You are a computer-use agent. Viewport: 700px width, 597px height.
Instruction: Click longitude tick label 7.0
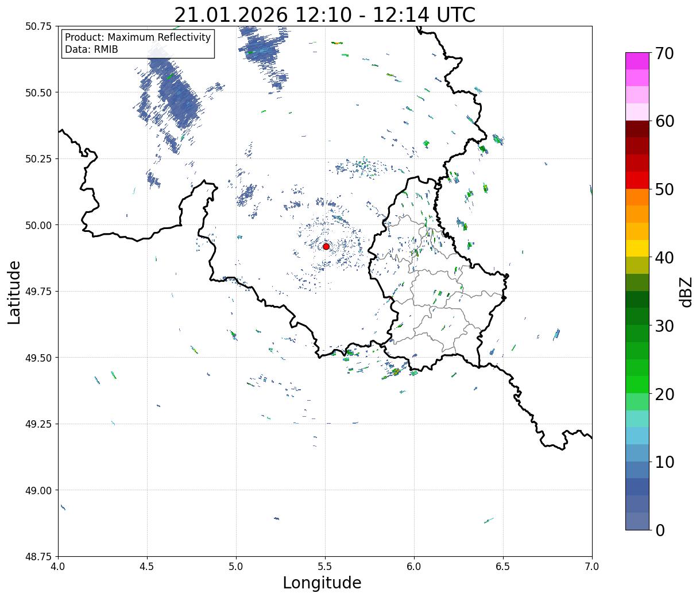[592, 567]
